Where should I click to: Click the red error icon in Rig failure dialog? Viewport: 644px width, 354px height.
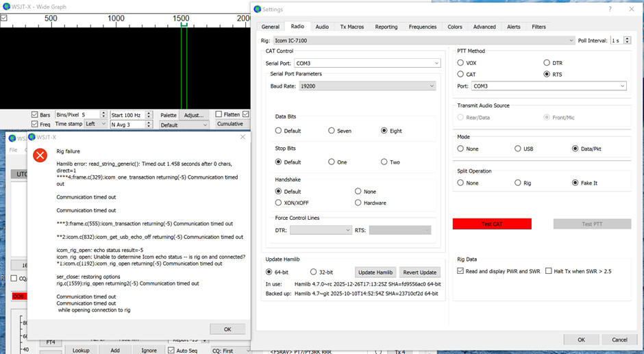40,155
